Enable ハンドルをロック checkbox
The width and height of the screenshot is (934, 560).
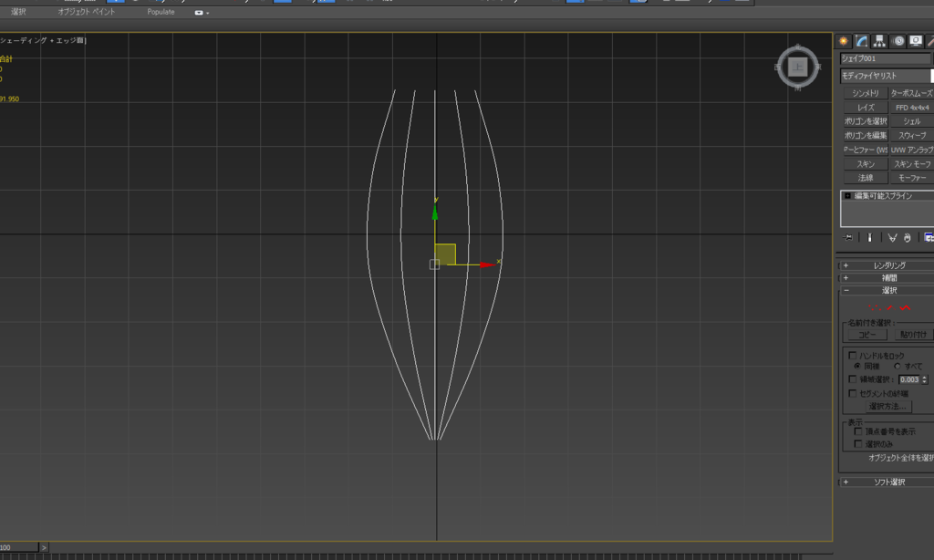pos(853,355)
